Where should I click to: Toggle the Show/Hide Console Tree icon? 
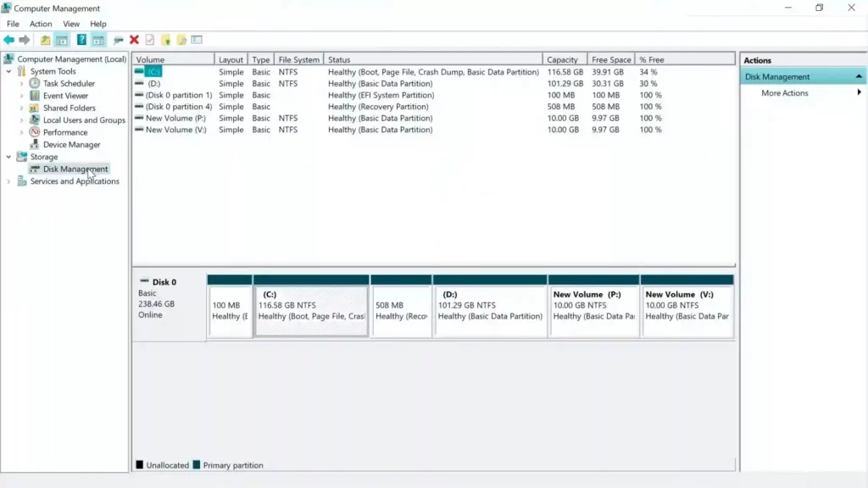tap(61, 40)
